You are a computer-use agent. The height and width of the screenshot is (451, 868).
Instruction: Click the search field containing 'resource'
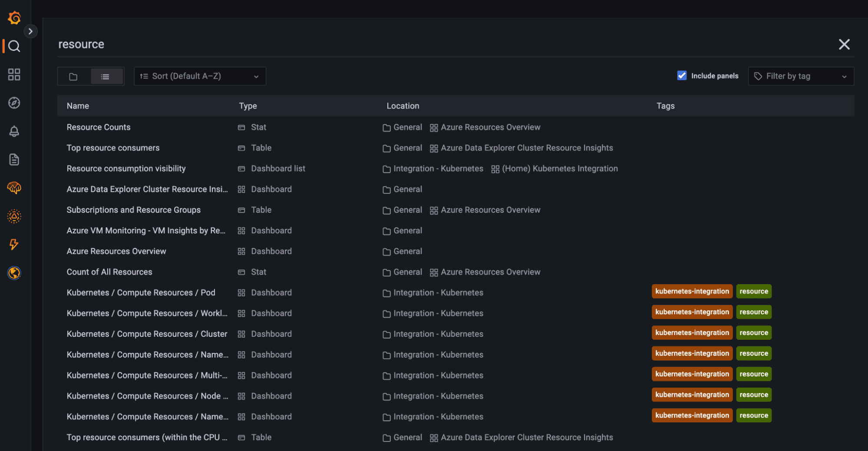tap(434, 44)
